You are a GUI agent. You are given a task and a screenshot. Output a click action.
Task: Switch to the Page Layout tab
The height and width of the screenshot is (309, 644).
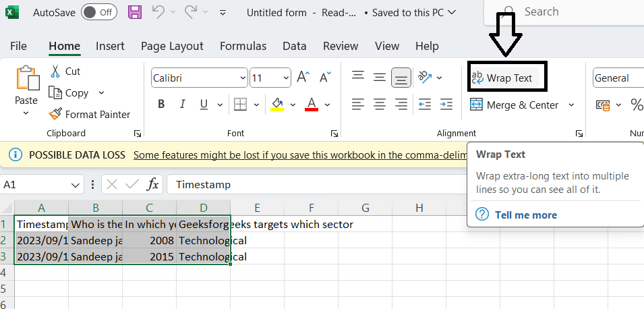tap(172, 46)
